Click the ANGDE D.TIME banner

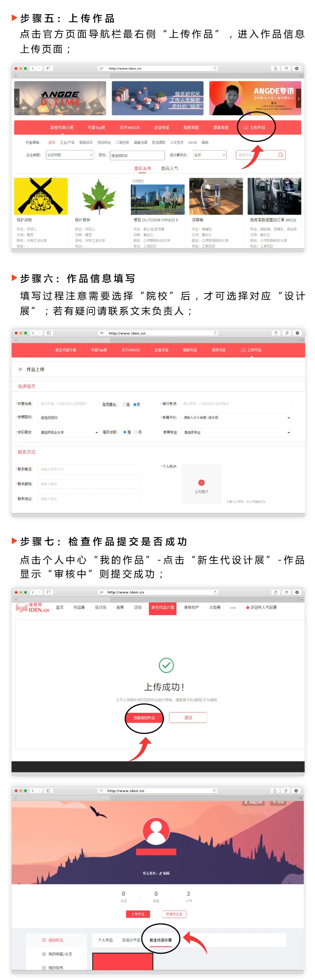click(60, 98)
